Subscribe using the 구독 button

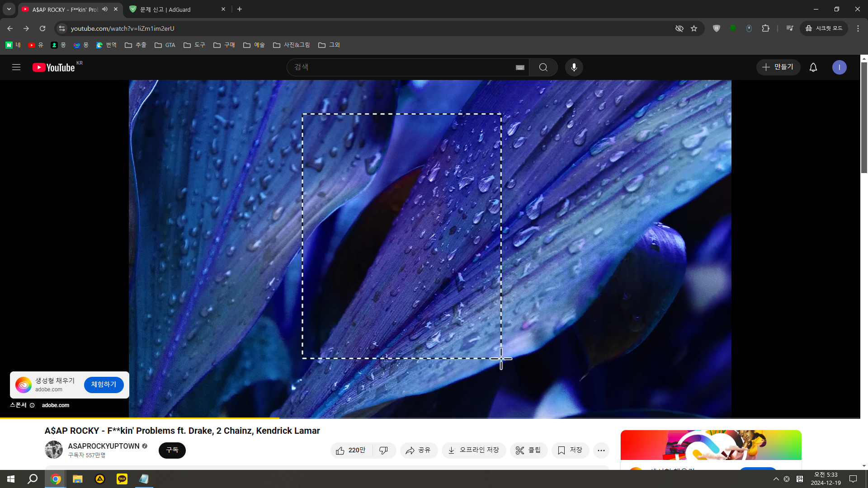pos(172,450)
